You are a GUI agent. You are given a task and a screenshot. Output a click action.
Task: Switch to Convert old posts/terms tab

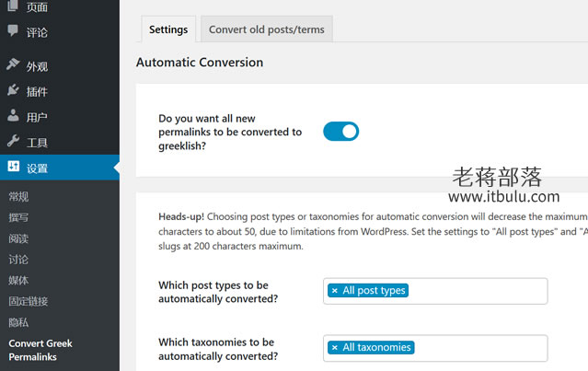point(267,29)
